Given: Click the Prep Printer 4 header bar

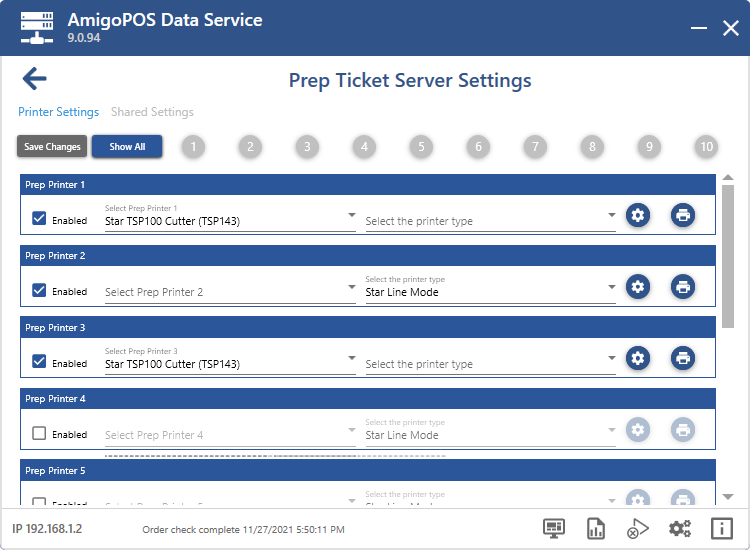Looking at the screenshot, I should pyautogui.click(x=368, y=399).
